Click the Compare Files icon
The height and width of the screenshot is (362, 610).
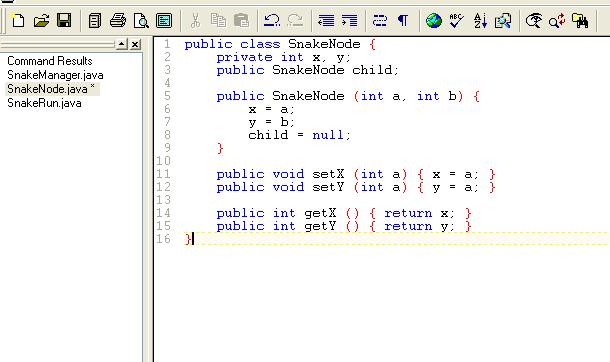coord(503,20)
